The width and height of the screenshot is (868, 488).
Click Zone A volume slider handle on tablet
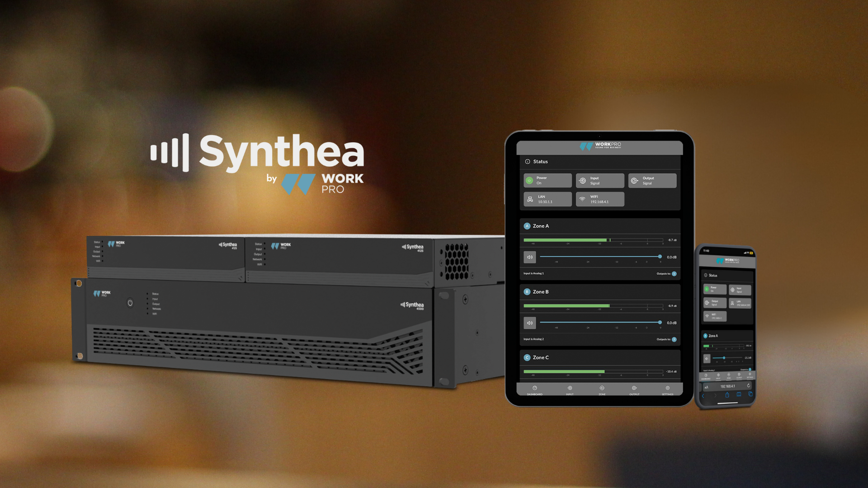tap(660, 257)
